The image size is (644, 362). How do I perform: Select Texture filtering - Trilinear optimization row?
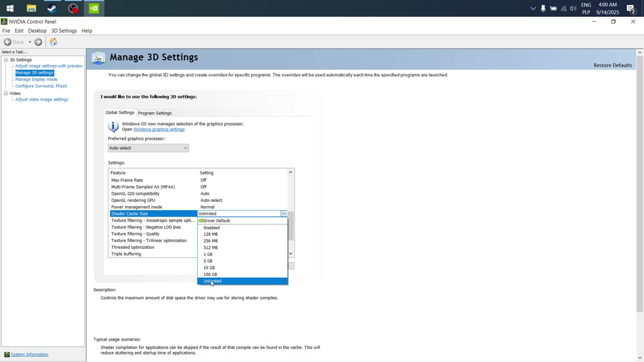[x=153, y=240]
